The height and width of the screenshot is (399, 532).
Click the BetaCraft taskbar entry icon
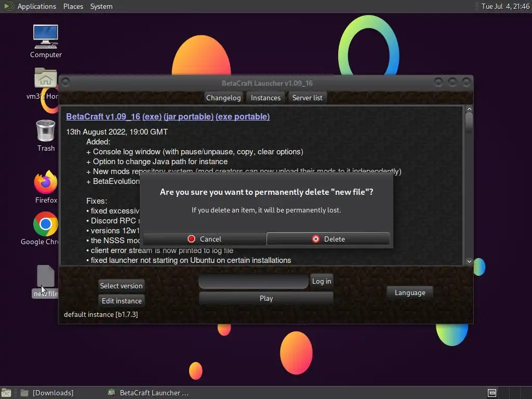(112, 393)
